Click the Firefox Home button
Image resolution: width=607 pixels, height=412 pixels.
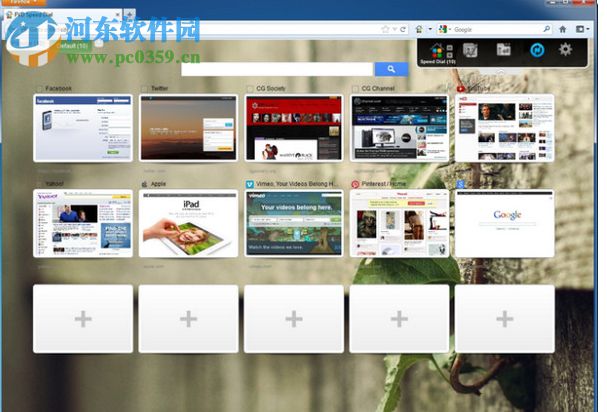(562, 29)
